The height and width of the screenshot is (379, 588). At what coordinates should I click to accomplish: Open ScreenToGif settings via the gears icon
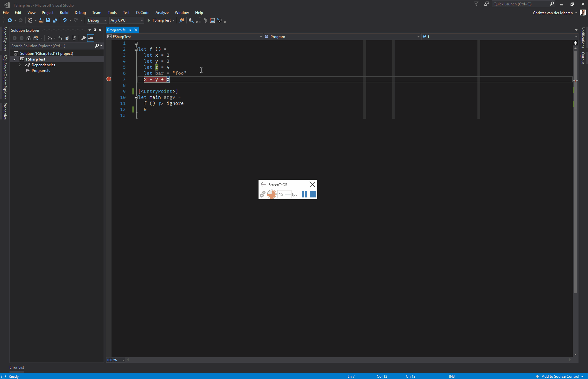tap(263, 194)
